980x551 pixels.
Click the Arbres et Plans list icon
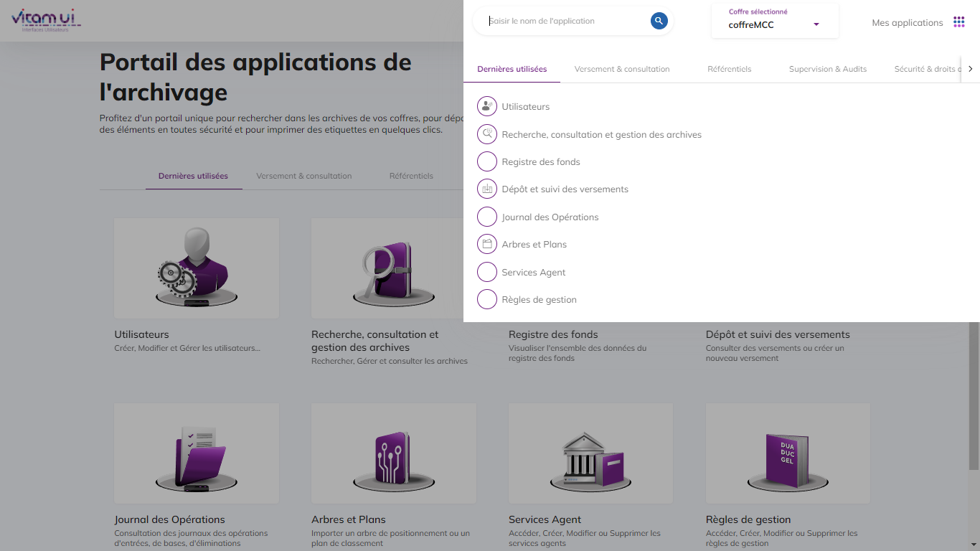tap(487, 245)
